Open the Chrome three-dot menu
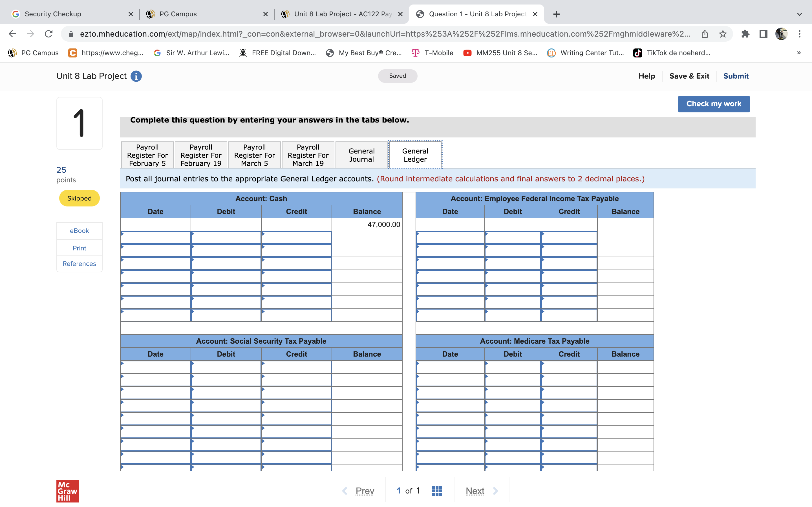The width and height of the screenshot is (812, 507). (x=799, y=34)
